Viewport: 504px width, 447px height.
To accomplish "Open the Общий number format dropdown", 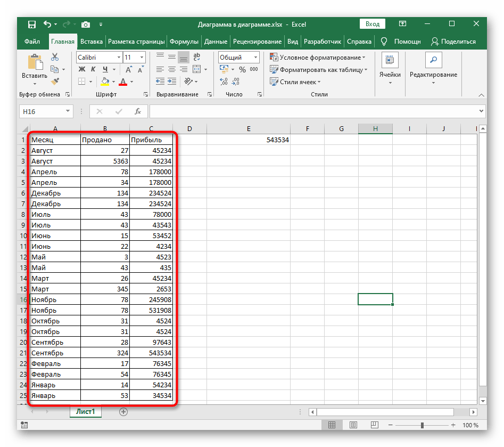I will (x=255, y=58).
